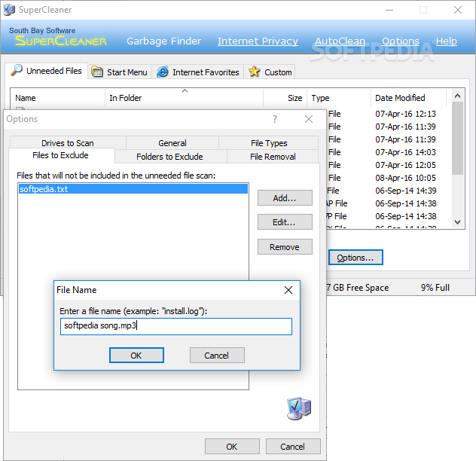The width and height of the screenshot is (476, 461).
Task: Click the Custom tab star icon
Action: pyautogui.click(x=254, y=72)
